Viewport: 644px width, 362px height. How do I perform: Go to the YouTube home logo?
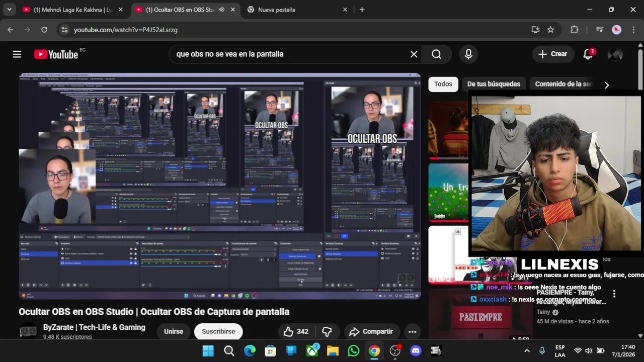[56, 54]
